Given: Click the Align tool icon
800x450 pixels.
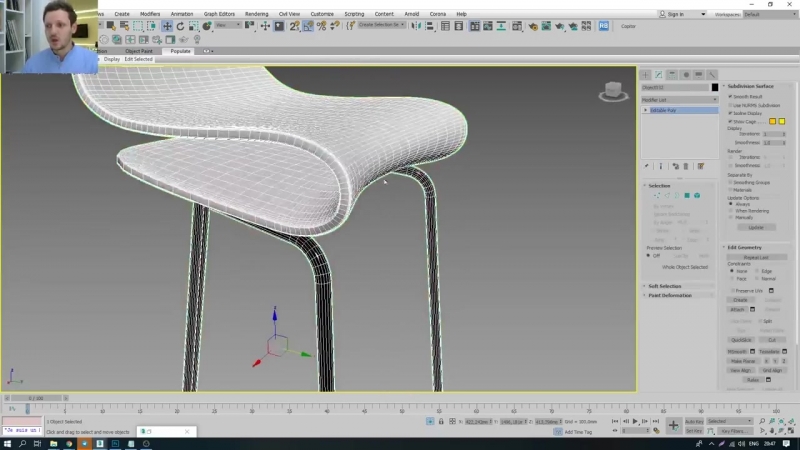Looking at the screenshot, I should pyautogui.click(x=430, y=26).
